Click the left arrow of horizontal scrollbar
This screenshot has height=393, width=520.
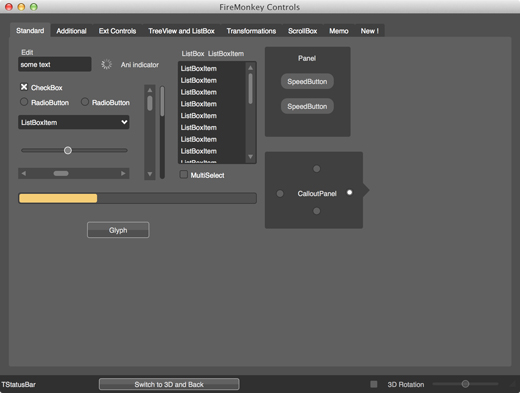(x=23, y=173)
